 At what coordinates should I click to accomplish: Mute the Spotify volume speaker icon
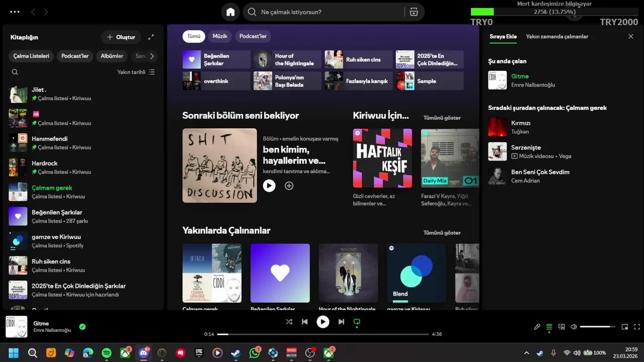pyautogui.click(x=574, y=327)
